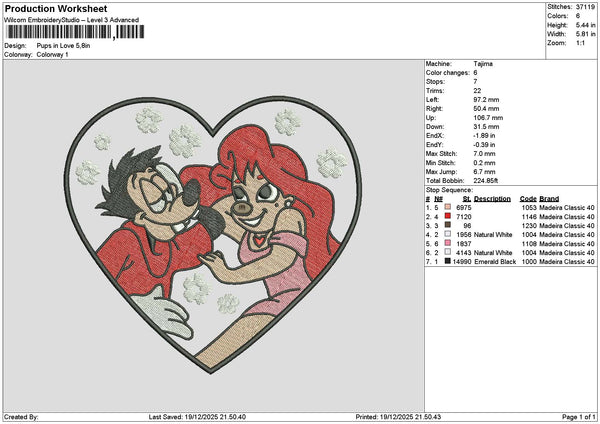Click the 'Code' column header
Image resolution: width=600 pixels, height=424 pixels.
528,199
